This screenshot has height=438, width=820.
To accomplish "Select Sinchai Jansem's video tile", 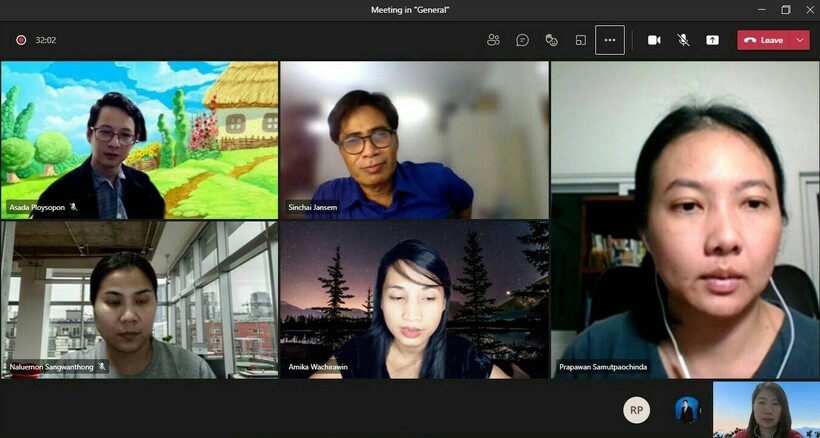I will pyautogui.click(x=415, y=140).
